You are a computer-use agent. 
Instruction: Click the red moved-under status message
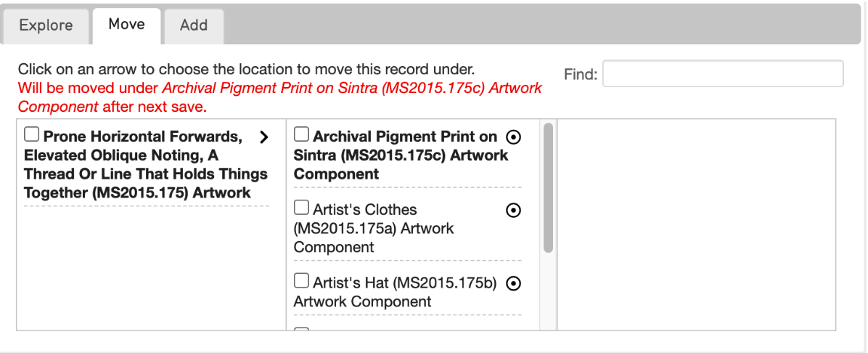[x=279, y=97]
